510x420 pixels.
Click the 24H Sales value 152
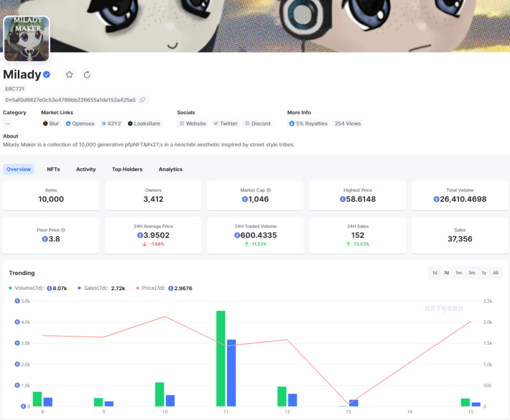(357, 235)
